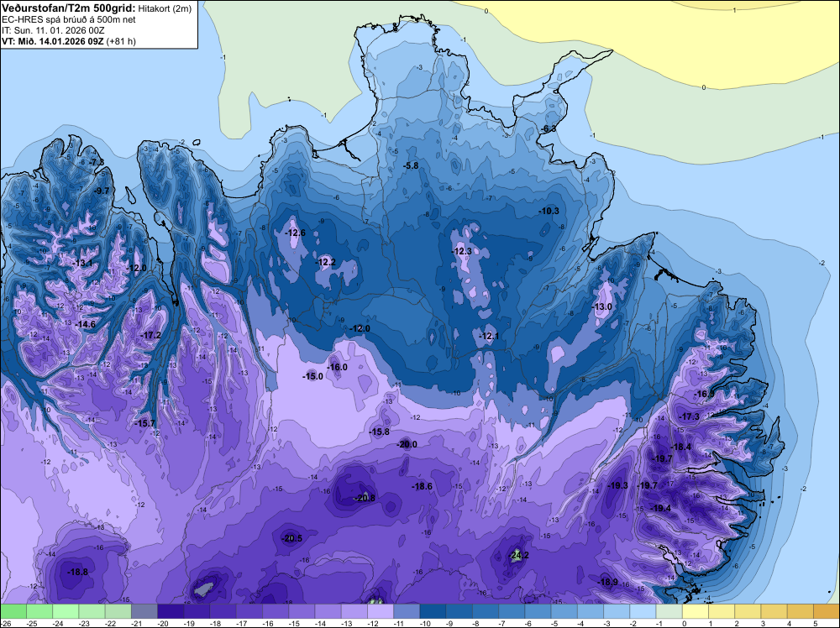
Task: Click the -15.8 temperature label
Action: point(380,432)
